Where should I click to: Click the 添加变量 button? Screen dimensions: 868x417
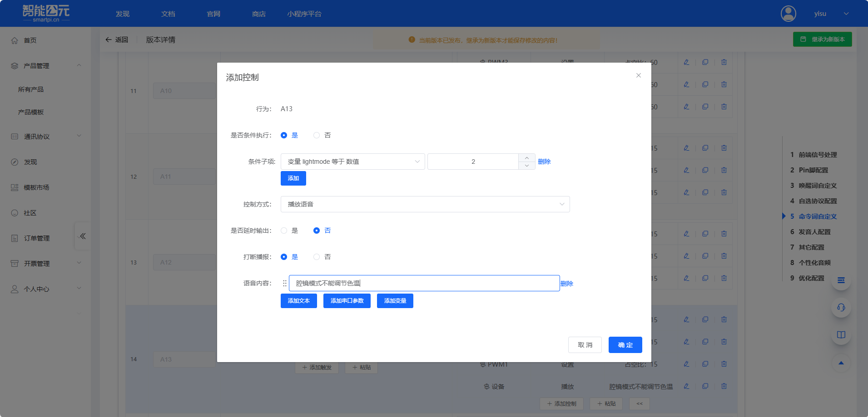(395, 301)
